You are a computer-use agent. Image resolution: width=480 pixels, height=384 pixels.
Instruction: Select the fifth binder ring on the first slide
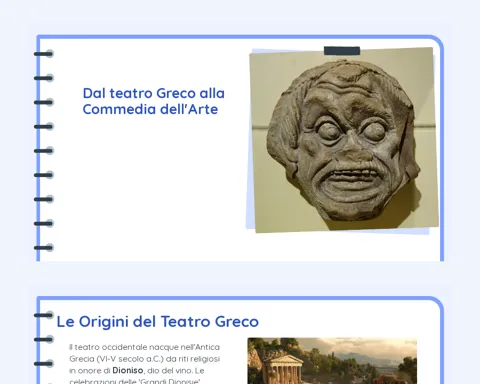click(x=44, y=151)
